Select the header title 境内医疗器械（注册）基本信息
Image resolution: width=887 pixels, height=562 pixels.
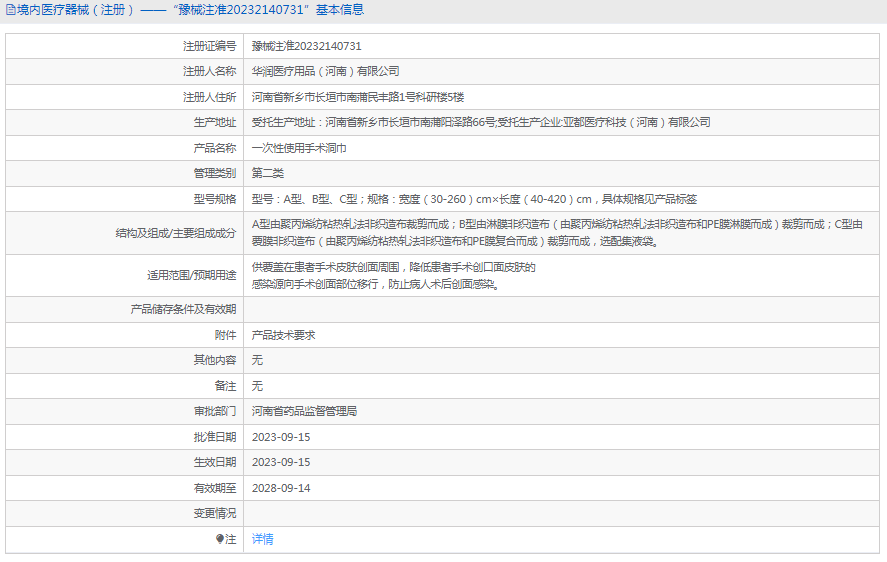point(190,10)
